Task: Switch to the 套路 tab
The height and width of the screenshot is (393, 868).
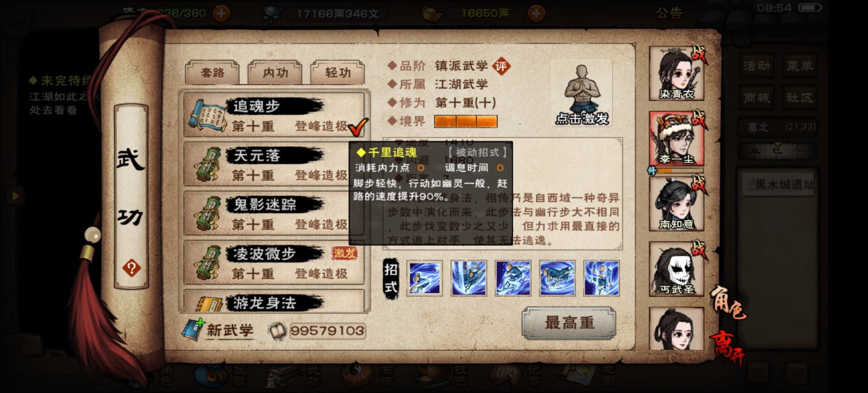Action: 213,72
